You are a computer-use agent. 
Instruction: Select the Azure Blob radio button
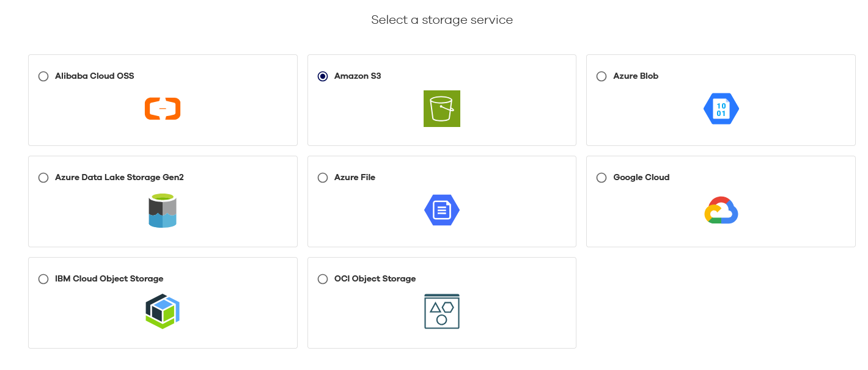[x=601, y=76]
